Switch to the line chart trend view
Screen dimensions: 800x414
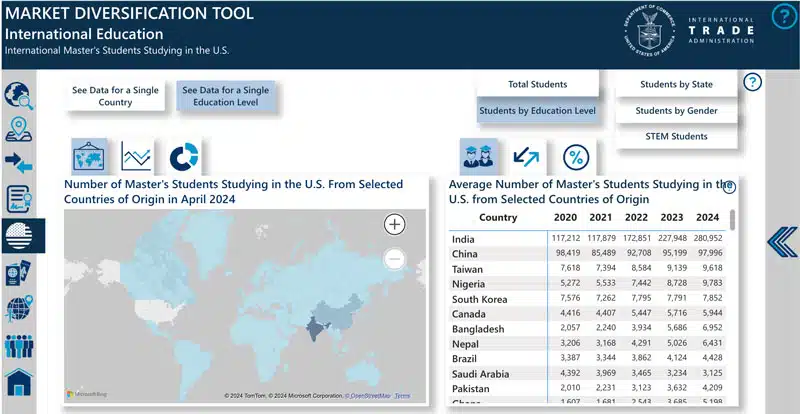point(136,156)
